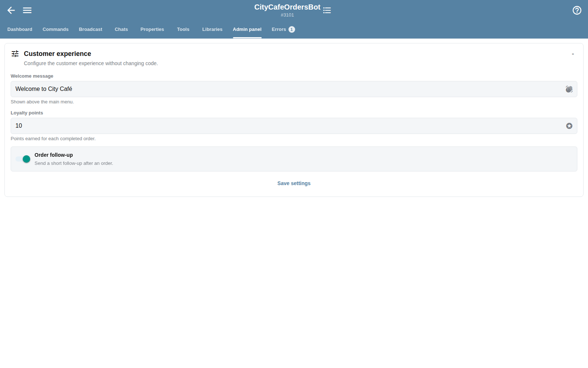Viewport: 588px width, 368px height.
Task: Open the Dashboard tab
Action: coord(20,29)
